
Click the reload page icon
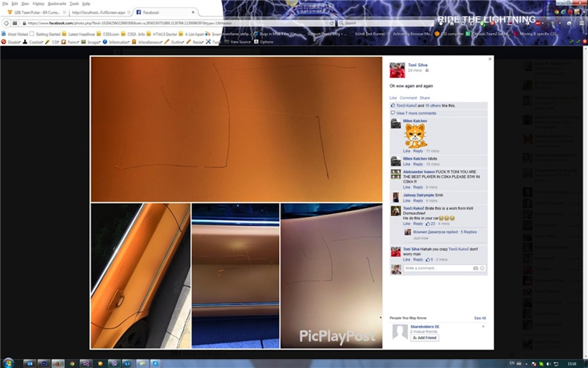(x=332, y=23)
